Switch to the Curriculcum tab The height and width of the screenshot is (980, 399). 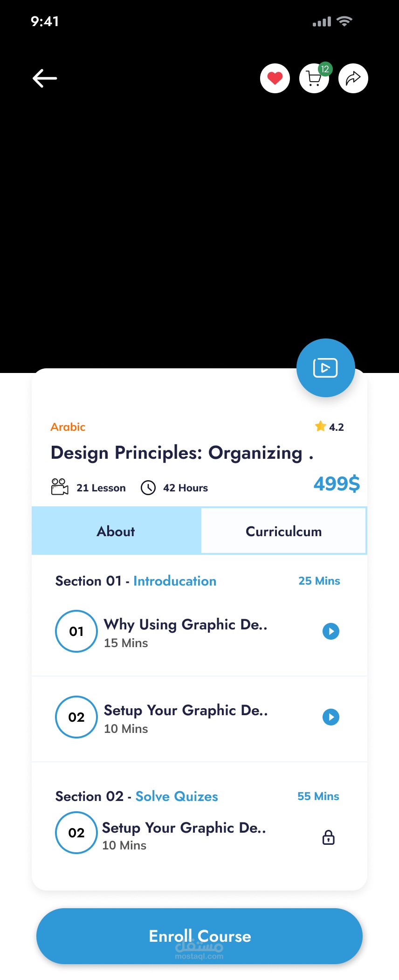283,531
